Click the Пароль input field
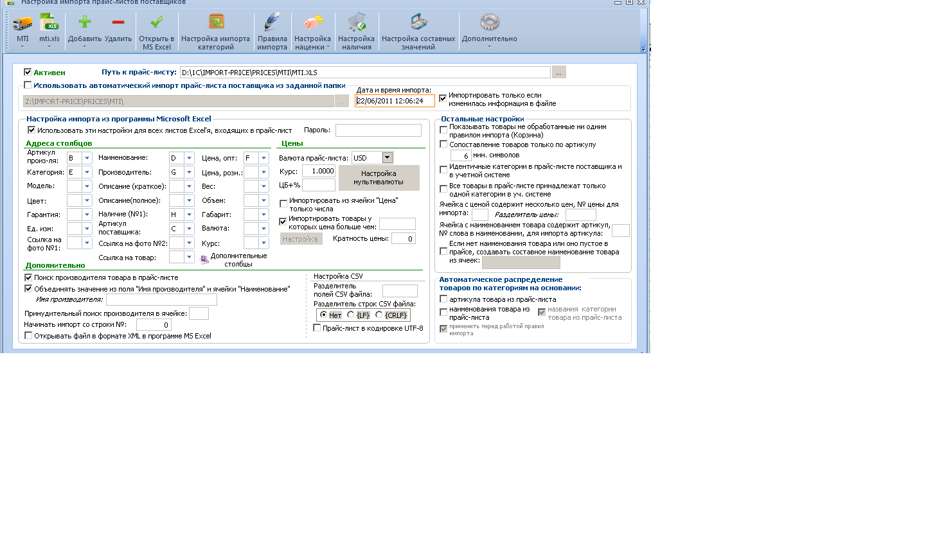Screen dimensions: 928x560 378,130
